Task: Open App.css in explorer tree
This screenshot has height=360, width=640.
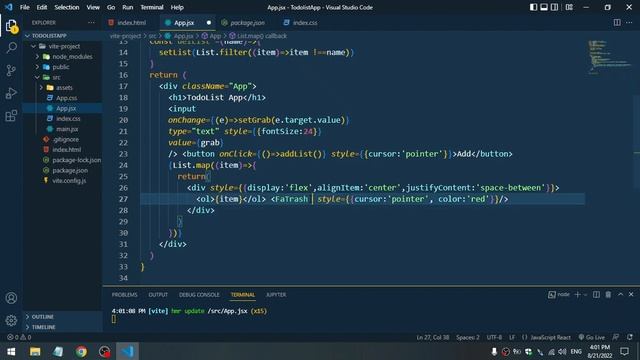Action: pyautogui.click(x=62, y=98)
